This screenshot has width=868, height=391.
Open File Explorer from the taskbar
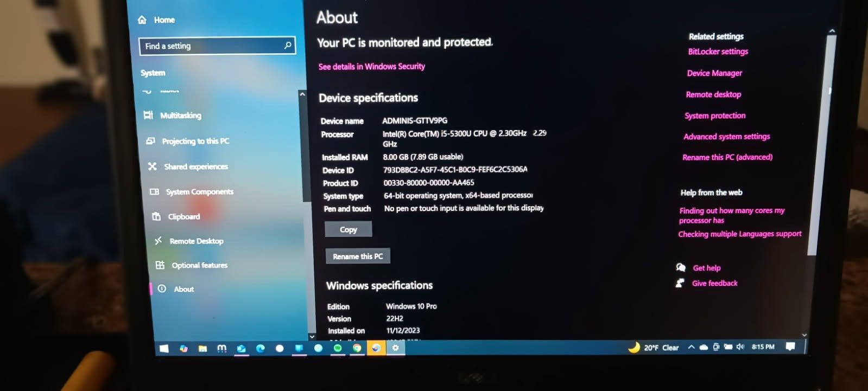pos(202,348)
